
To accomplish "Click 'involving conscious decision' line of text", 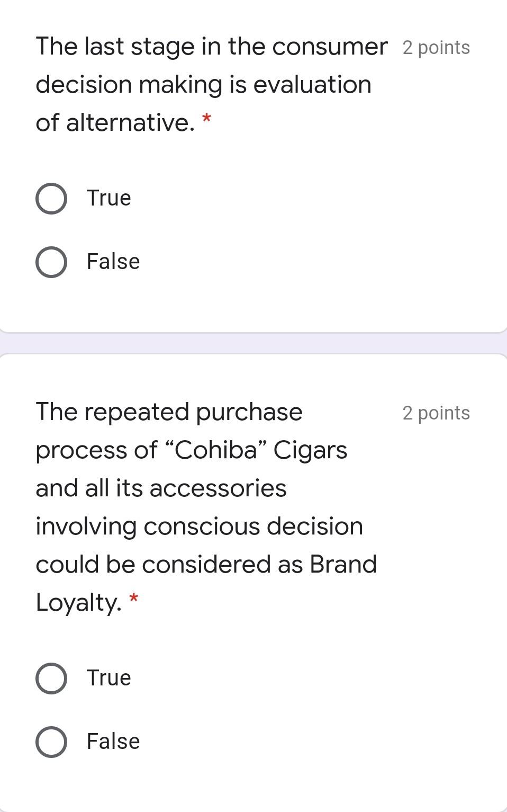I will pyautogui.click(x=199, y=527).
